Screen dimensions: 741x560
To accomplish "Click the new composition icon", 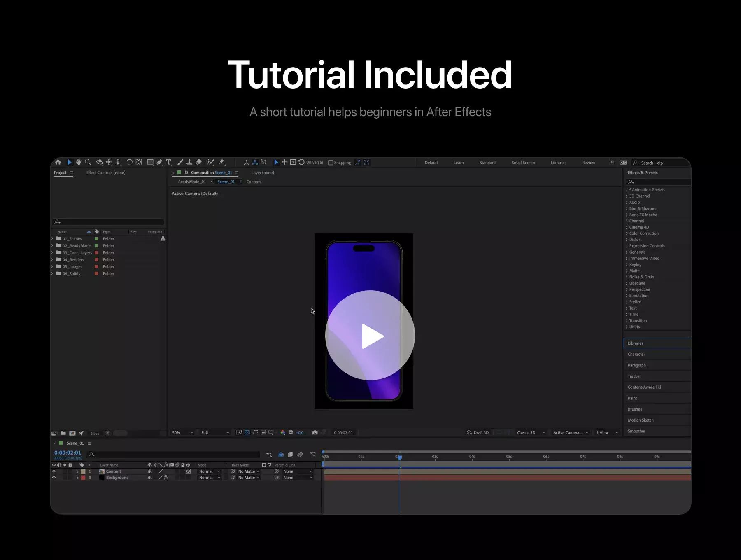I will (x=72, y=433).
